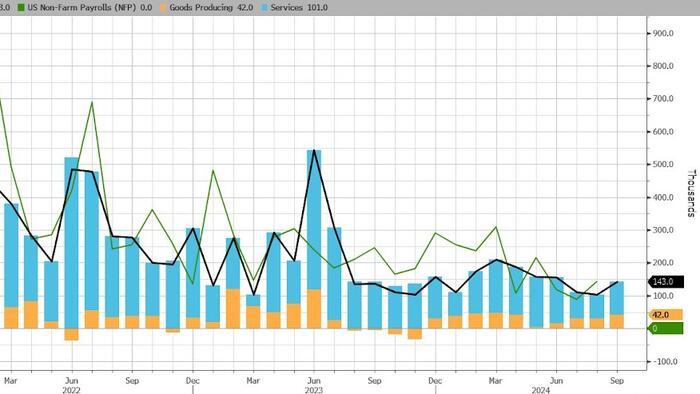Select the 'Goods Producing' legend label
Viewport: 700px width, 394px height.
click(x=201, y=8)
